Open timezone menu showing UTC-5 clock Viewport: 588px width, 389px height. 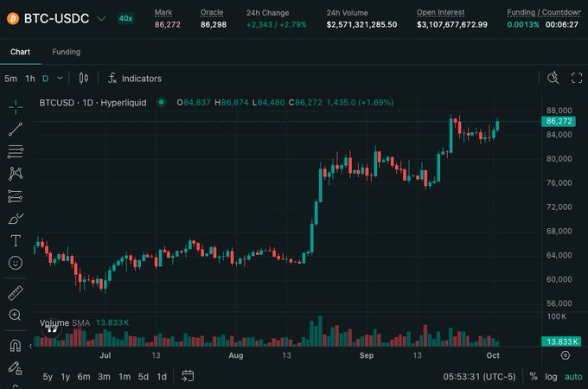point(479,377)
